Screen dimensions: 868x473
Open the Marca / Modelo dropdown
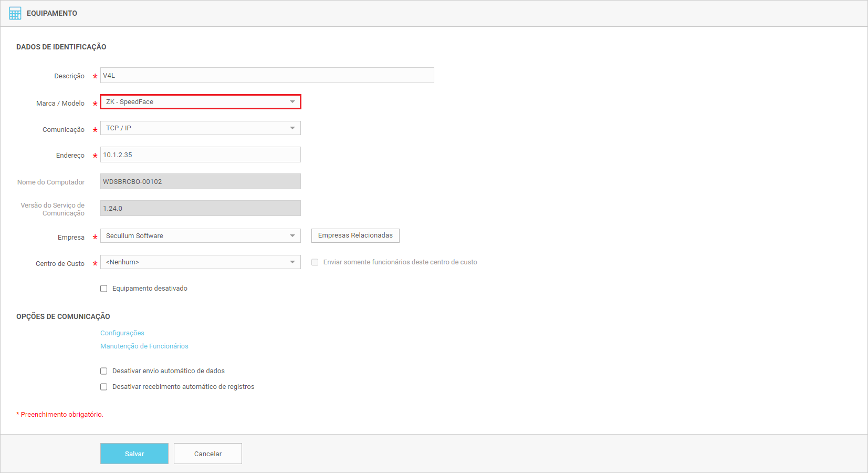(x=201, y=101)
